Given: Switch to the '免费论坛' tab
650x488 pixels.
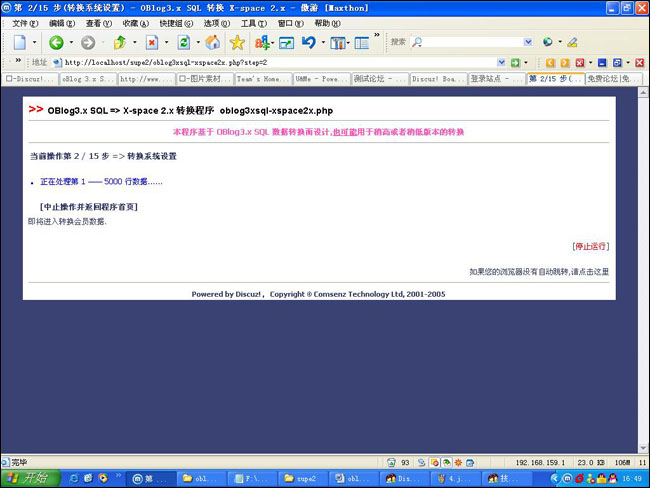Looking at the screenshot, I should point(614,79).
